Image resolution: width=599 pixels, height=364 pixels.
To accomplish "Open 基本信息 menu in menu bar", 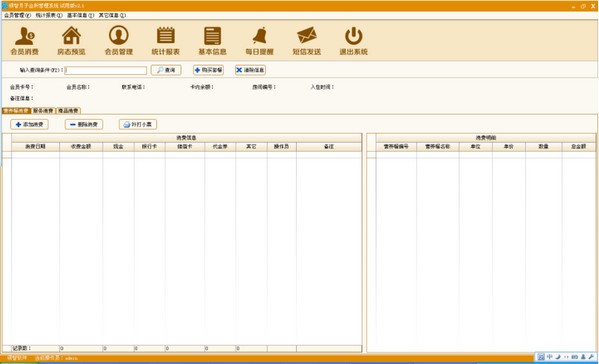I will (81, 15).
